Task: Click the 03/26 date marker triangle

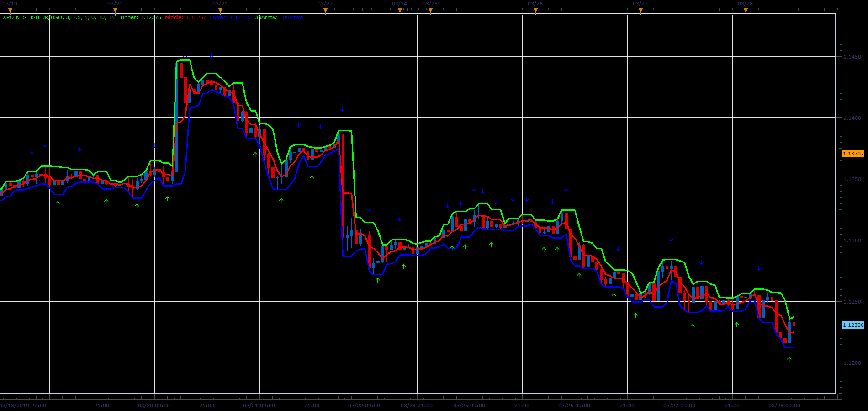Action: [535, 11]
